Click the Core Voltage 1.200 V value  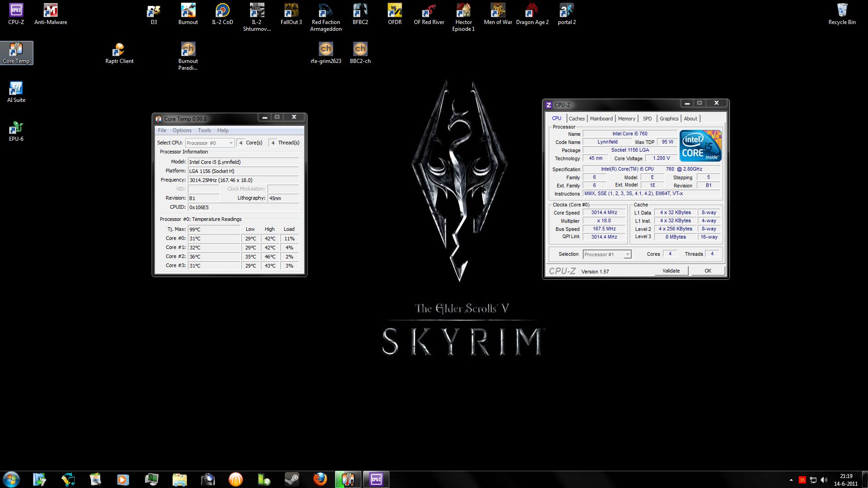(661, 158)
